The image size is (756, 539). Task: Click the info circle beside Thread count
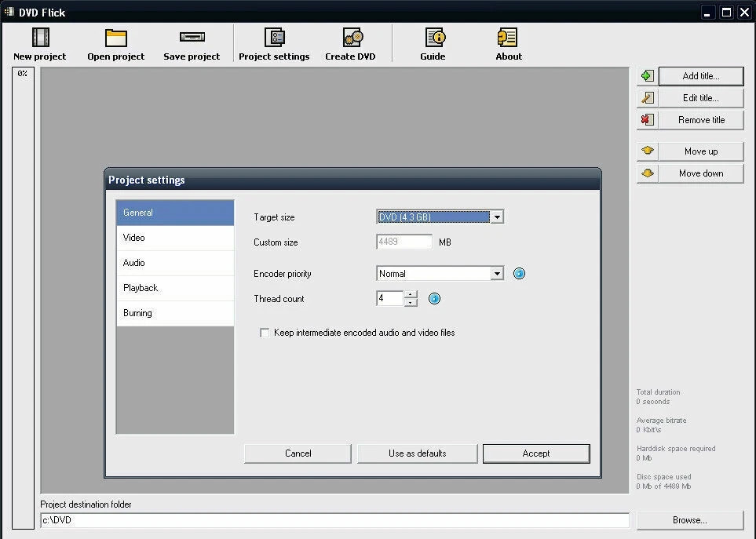434,298
